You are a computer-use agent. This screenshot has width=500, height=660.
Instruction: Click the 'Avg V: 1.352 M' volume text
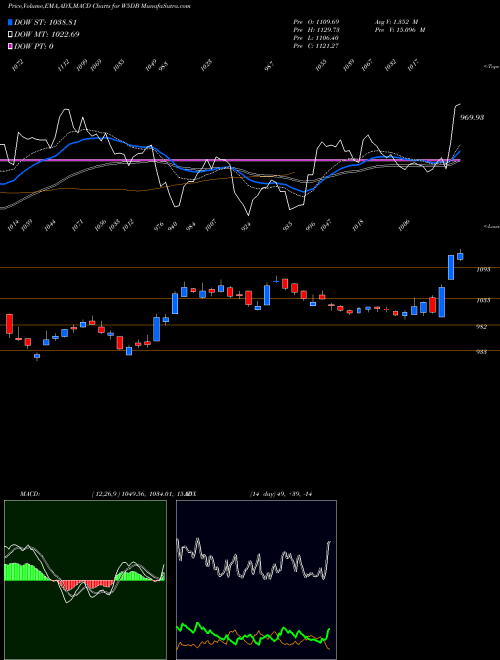click(396, 22)
